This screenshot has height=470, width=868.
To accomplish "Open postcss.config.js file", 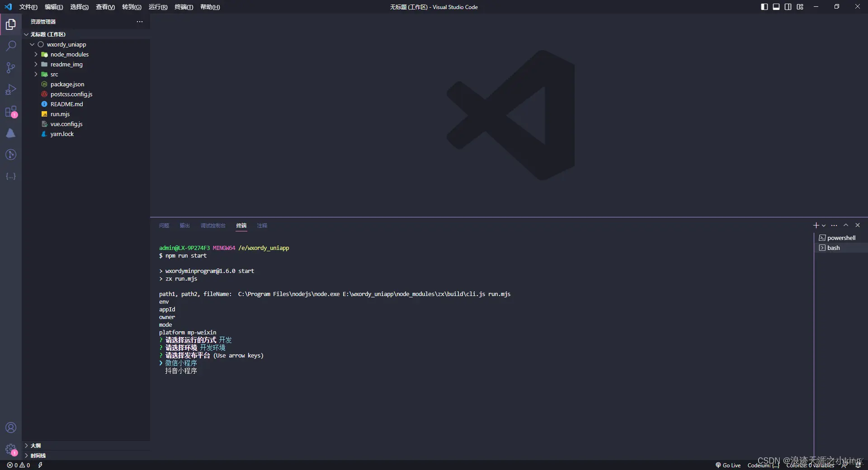I will pos(86,94).
